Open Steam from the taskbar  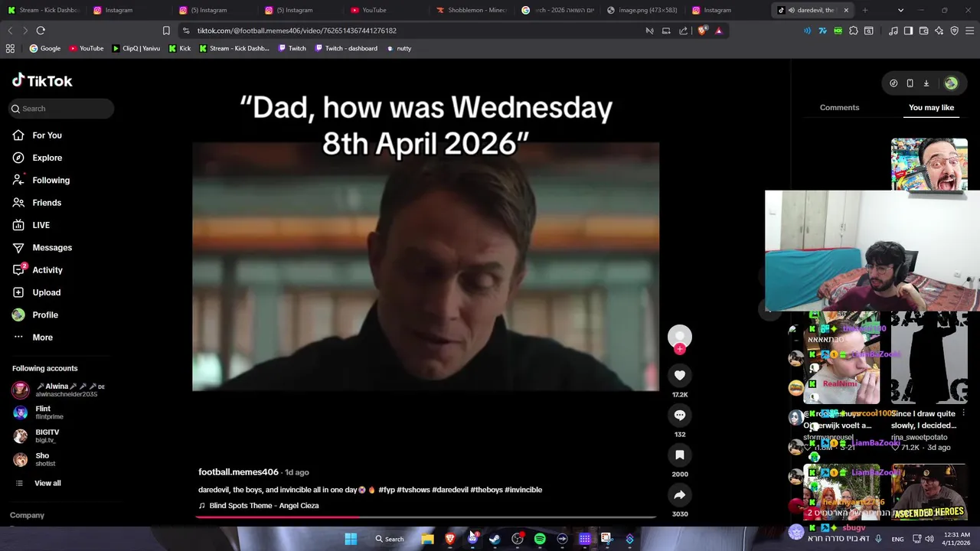495,539
